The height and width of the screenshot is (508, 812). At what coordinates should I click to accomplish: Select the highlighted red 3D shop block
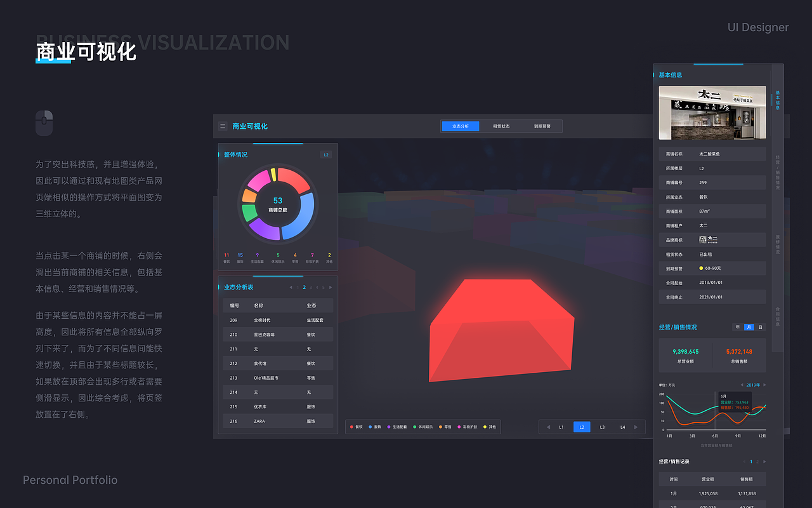[x=502, y=330]
